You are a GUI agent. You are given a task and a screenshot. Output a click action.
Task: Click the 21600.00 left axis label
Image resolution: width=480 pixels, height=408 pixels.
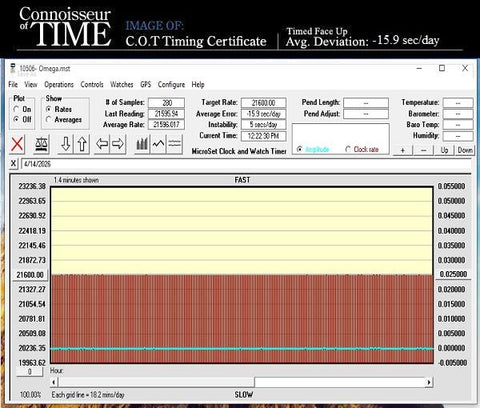30,275
